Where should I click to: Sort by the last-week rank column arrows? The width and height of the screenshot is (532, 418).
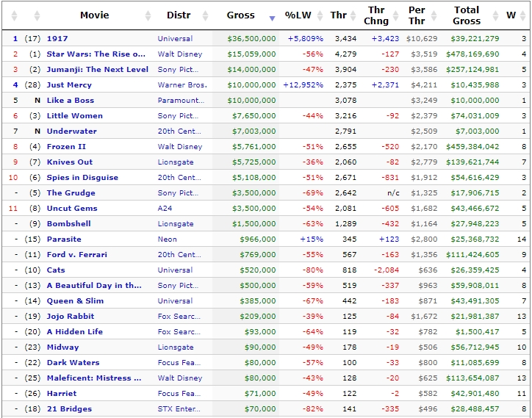pyautogui.click(x=37, y=15)
